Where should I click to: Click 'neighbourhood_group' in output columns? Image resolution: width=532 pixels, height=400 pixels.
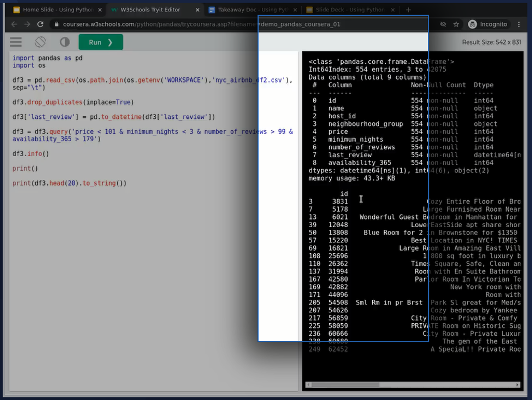[x=366, y=124]
